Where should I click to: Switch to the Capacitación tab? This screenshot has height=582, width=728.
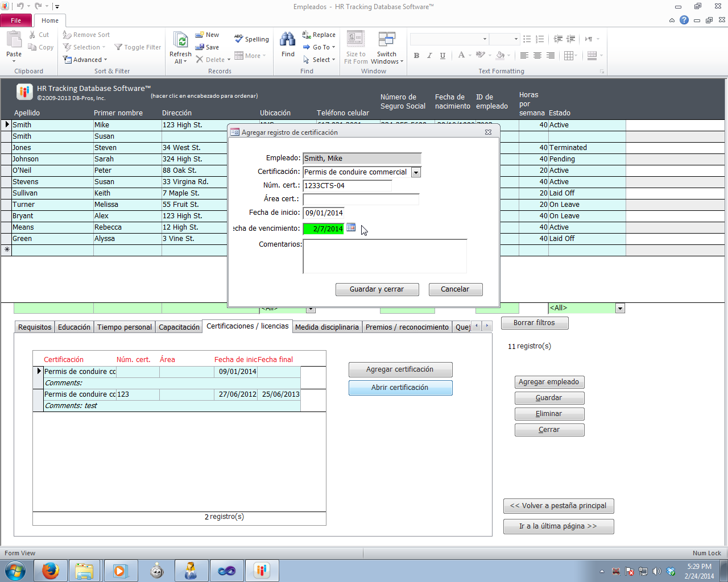179,327
